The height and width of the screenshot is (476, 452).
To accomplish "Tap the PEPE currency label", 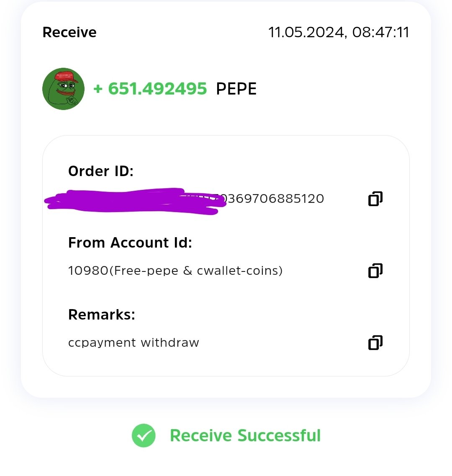I will pos(236,89).
